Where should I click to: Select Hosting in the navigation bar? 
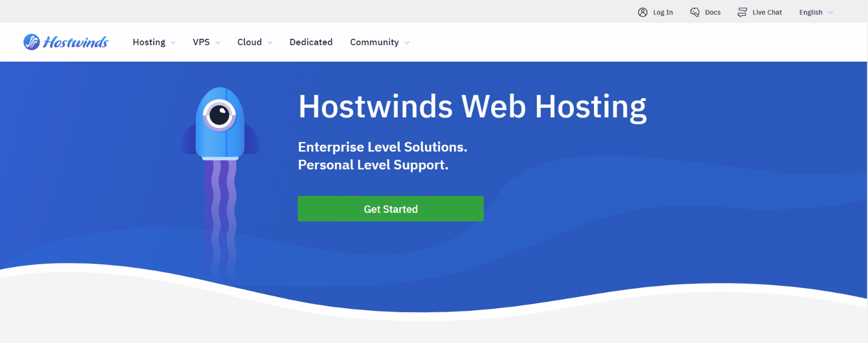click(149, 42)
